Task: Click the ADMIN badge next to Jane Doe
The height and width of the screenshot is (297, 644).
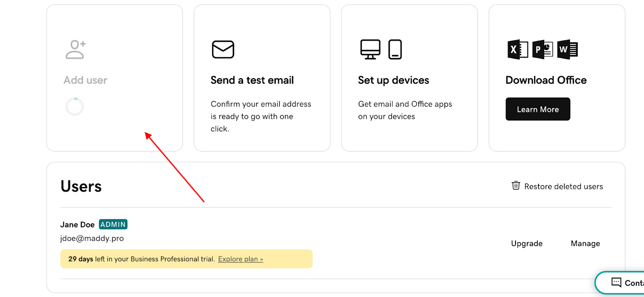Action: coord(113,224)
